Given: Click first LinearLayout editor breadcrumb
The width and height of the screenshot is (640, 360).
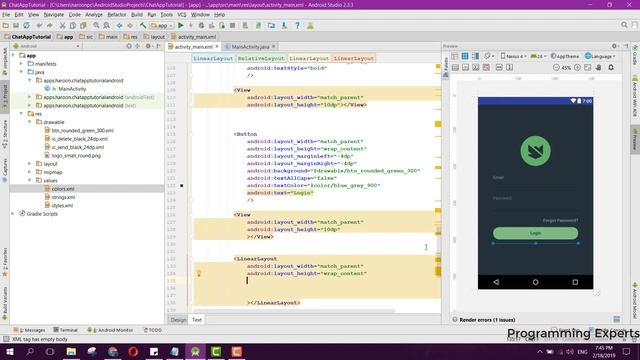Looking at the screenshot, I should [213, 58].
